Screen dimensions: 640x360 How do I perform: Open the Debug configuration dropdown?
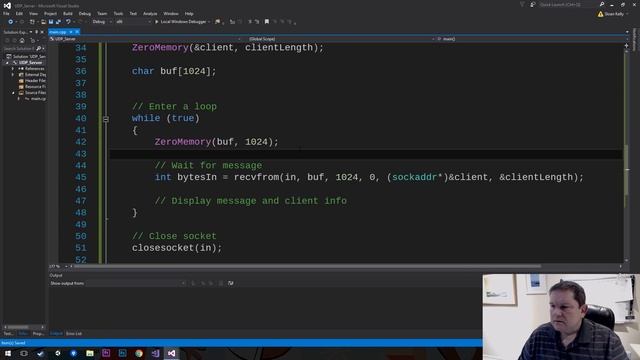[x=102, y=22]
